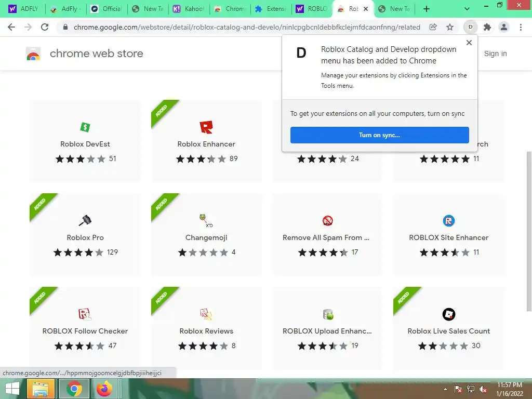Launch Firefox from the taskbar
The height and width of the screenshot is (399, 532).
[104, 389]
